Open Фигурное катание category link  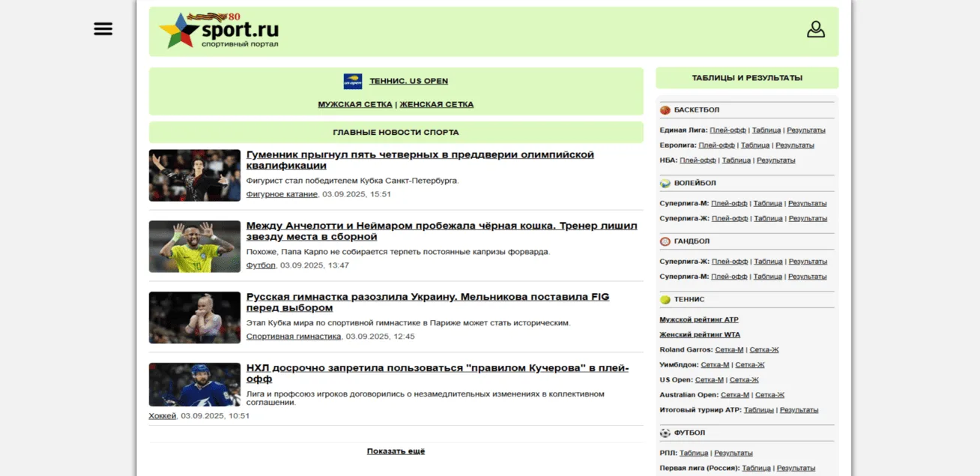pyautogui.click(x=282, y=194)
